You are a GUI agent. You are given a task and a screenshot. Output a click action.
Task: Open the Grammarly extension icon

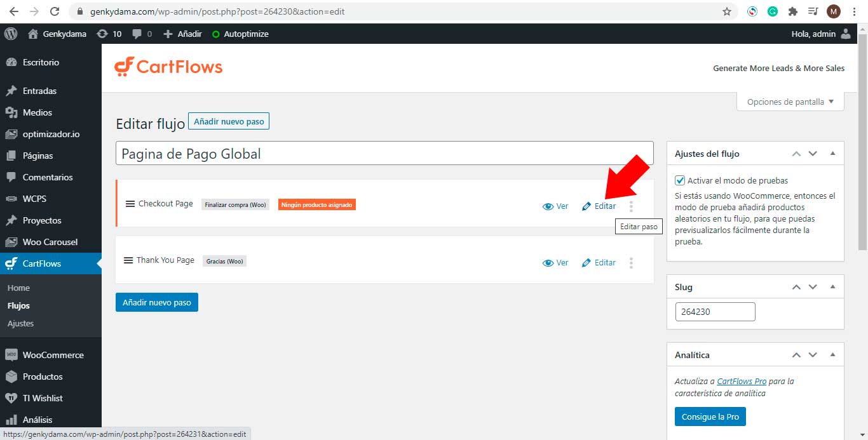coord(773,11)
